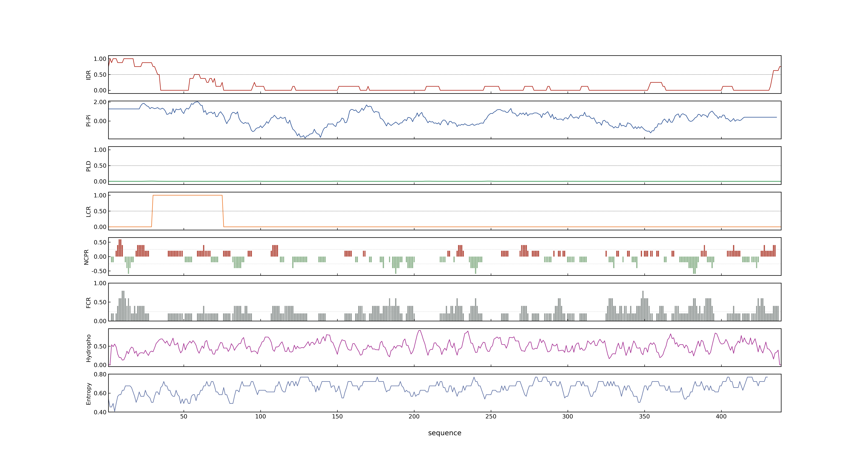This screenshot has height=463, width=868.
Task: Click the 2.00 tick on Pi-Pi axis
Action: coord(100,102)
